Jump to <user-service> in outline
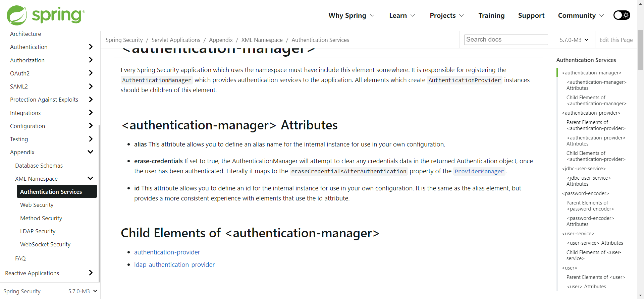 point(578,234)
